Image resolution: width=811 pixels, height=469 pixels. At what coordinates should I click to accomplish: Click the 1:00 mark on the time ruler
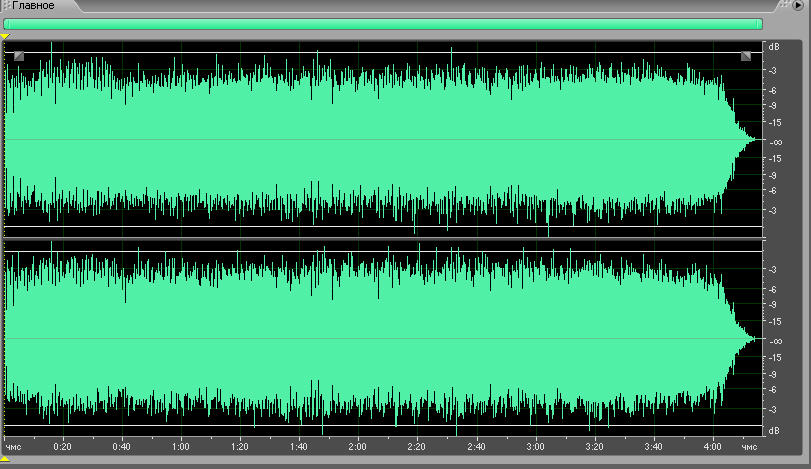tap(180, 445)
